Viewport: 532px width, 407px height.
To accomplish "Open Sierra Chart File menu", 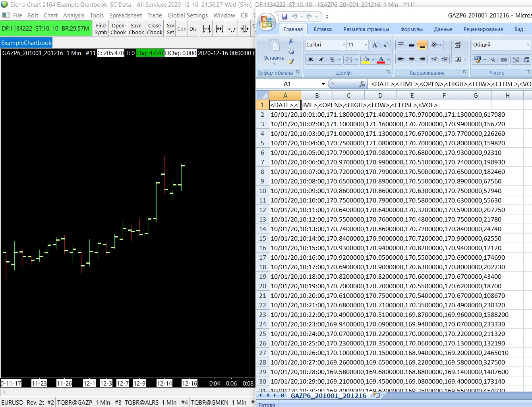I will [17, 15].
